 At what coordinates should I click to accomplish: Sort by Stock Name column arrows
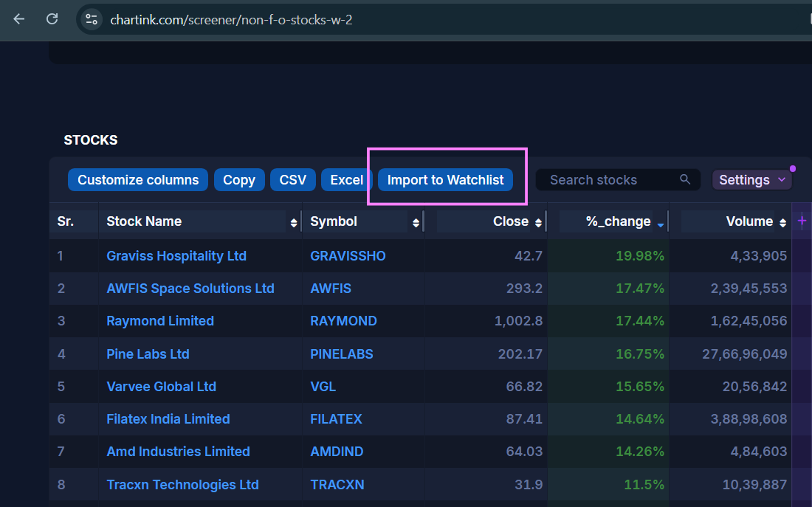coord(294,223)
